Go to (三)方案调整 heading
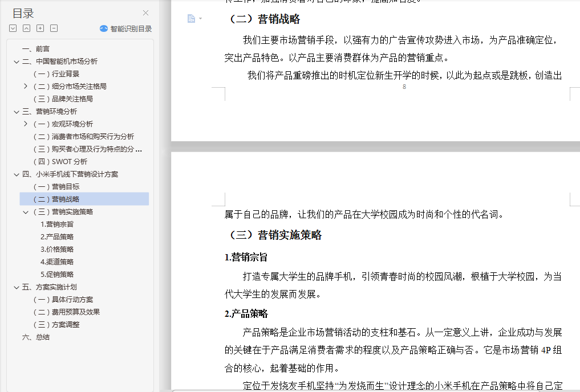Image resolution: width=580 pixels, height=392 pixels. pos(56,325)
